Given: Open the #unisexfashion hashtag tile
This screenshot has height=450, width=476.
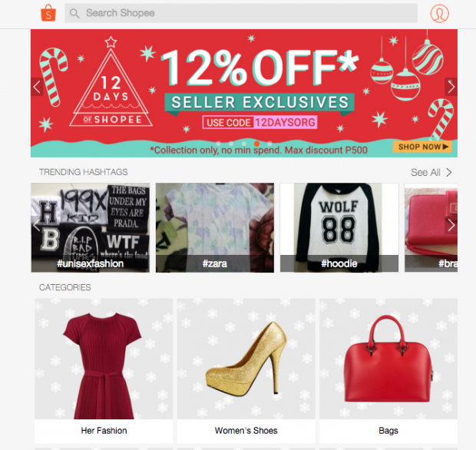Looking at the screenshot, I should [x=91, y=228].
